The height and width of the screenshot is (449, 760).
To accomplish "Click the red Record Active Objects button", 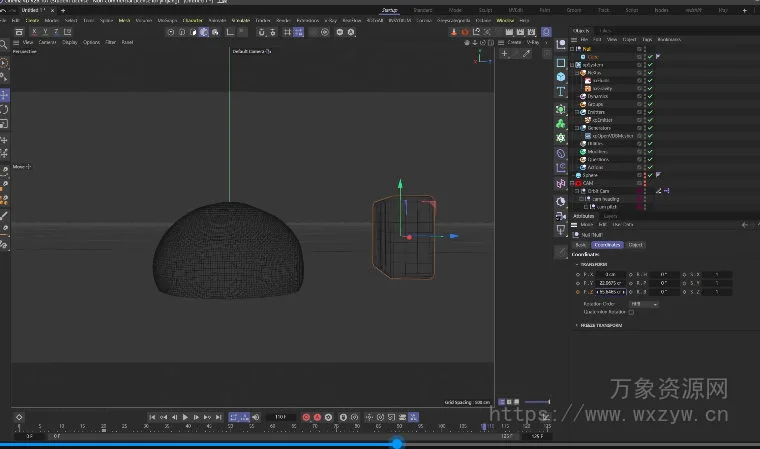I will (306, 417).
